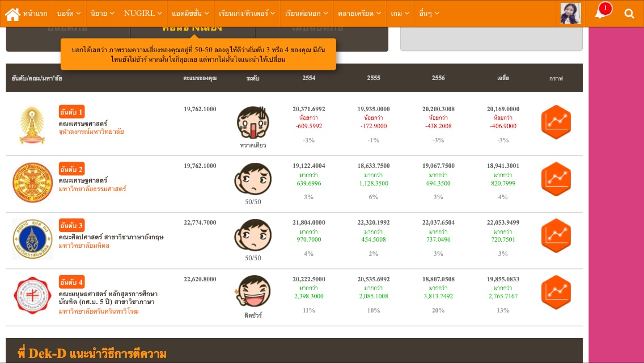The height and width of the screenshot is (363, 644).
Task: Select the 20,371.6992 score value
Action: click(309, 109)
